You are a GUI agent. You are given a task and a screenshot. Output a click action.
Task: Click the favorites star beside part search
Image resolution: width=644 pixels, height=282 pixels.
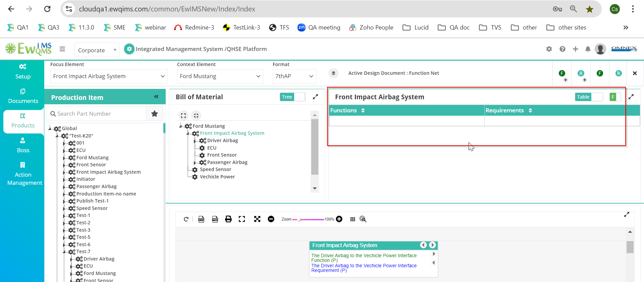click(x=155, y=114)
